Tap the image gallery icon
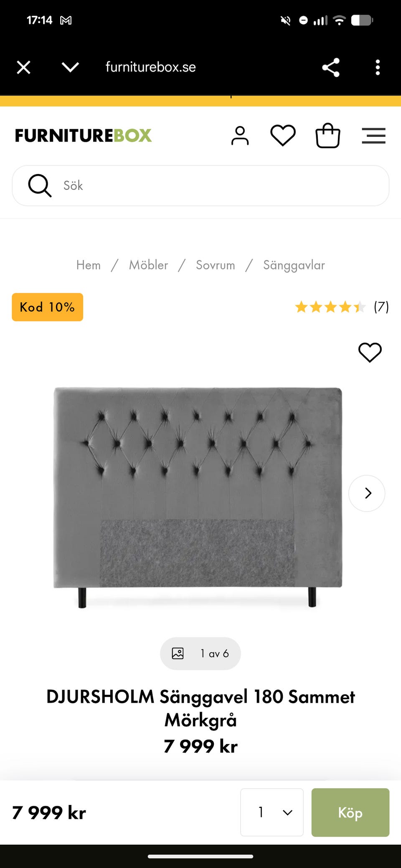The height and width of the screenshot is (868, 401). point(178,654)
